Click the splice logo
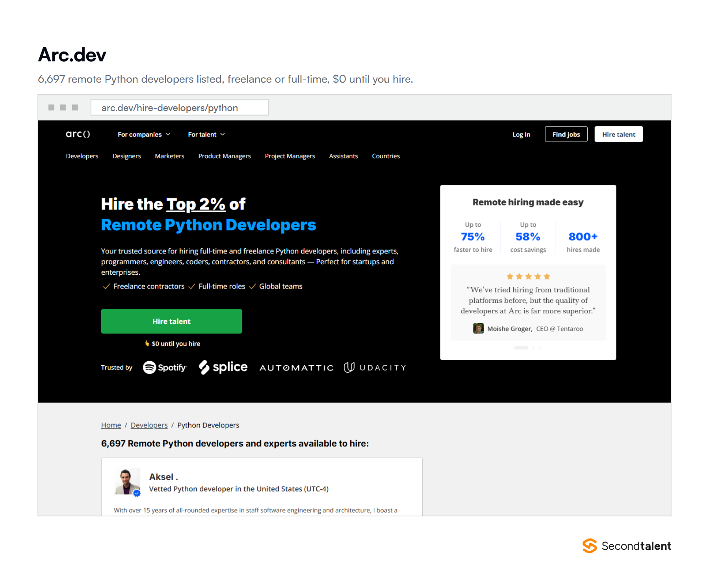Screen dimensions: 709x588 pos(223,367)
